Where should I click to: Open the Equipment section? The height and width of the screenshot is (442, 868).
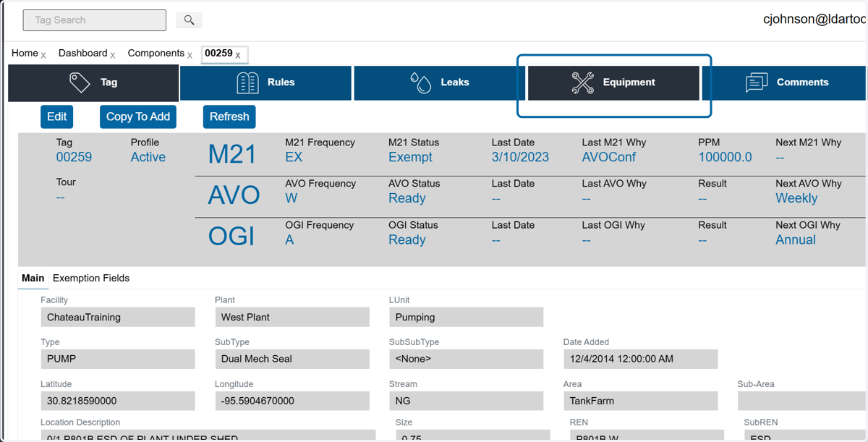click(x=613, y=83)
